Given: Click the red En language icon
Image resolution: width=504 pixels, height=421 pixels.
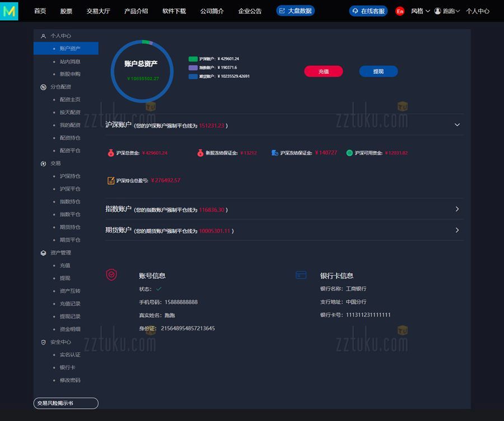Looking at the screenshot, I should [x=399, y=11].
